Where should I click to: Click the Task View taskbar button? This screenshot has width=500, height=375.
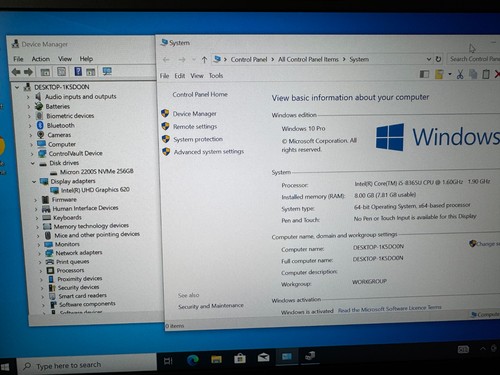click(168, 361)
